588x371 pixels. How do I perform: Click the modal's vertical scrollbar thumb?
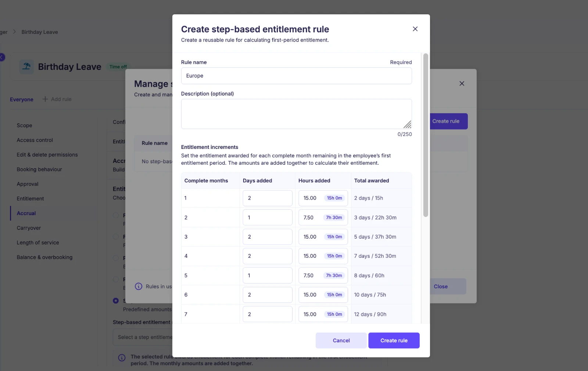pos(426,135)
